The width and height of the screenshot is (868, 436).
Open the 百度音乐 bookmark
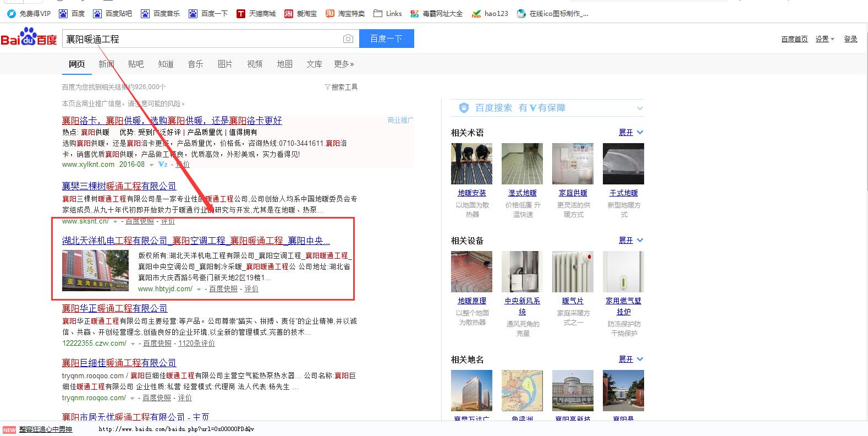160,13
